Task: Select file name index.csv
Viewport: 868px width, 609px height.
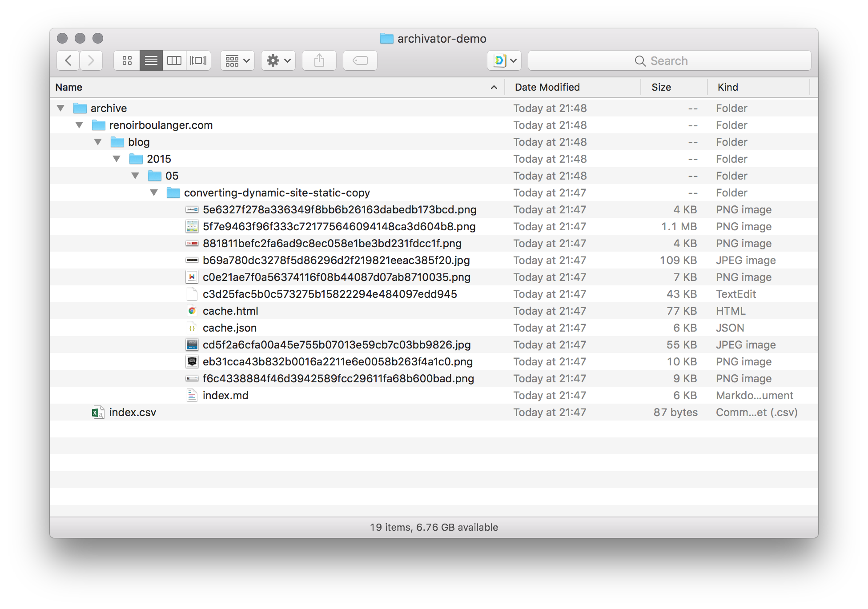Action: pyautogui.click(x=133, y=412)
